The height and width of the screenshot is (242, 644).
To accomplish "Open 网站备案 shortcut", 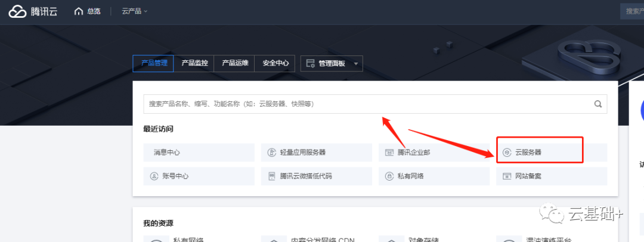I will pyautogui.click(x=552, y=176).
